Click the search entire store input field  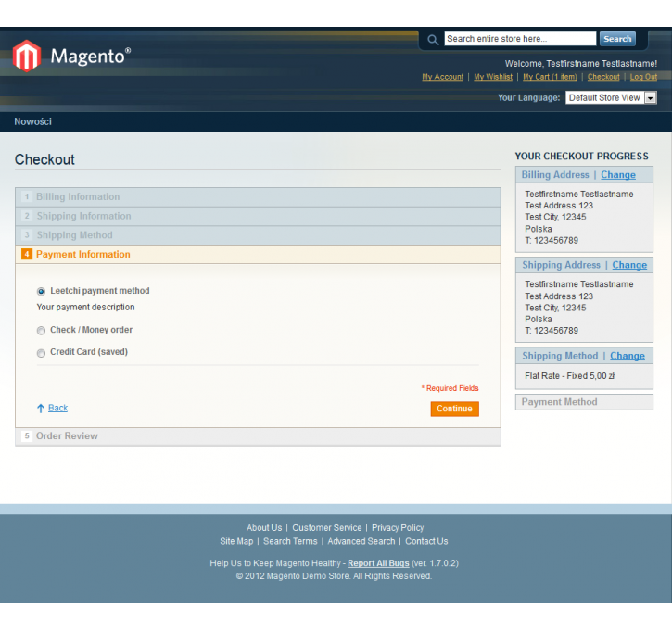click(x=520, y=39)
